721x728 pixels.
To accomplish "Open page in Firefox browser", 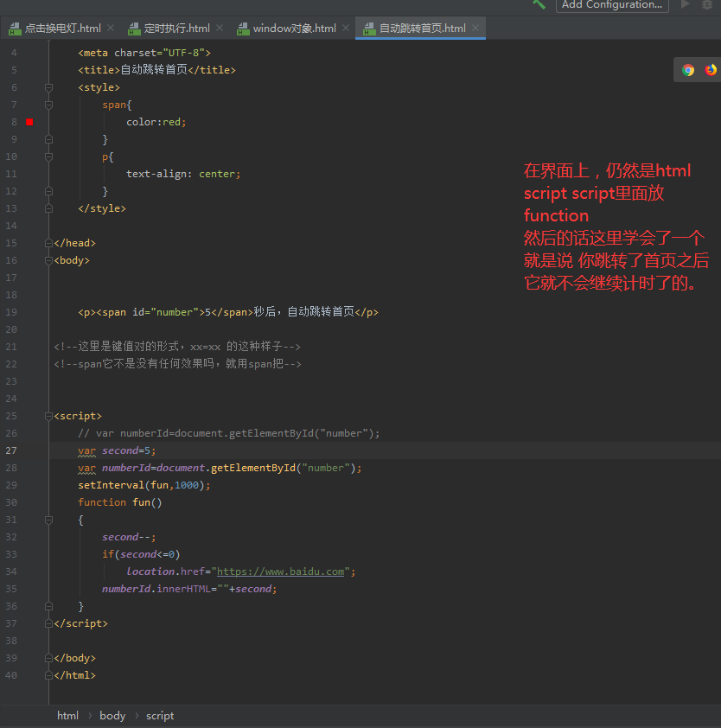I will [x=711, y=70].
